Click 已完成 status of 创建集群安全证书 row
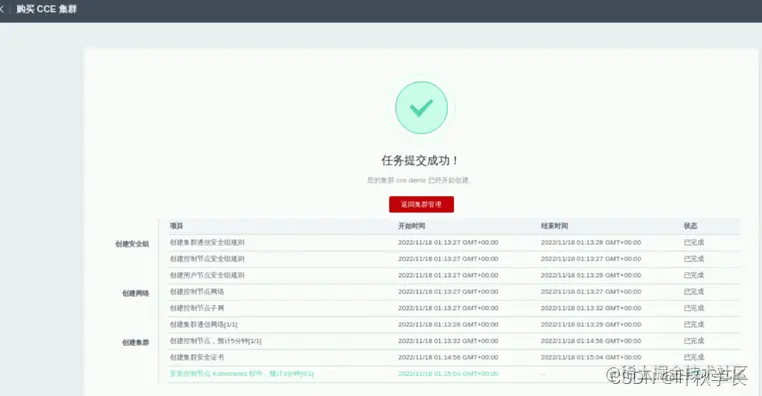This screenshot has height=396, width=762. [694, 357]
